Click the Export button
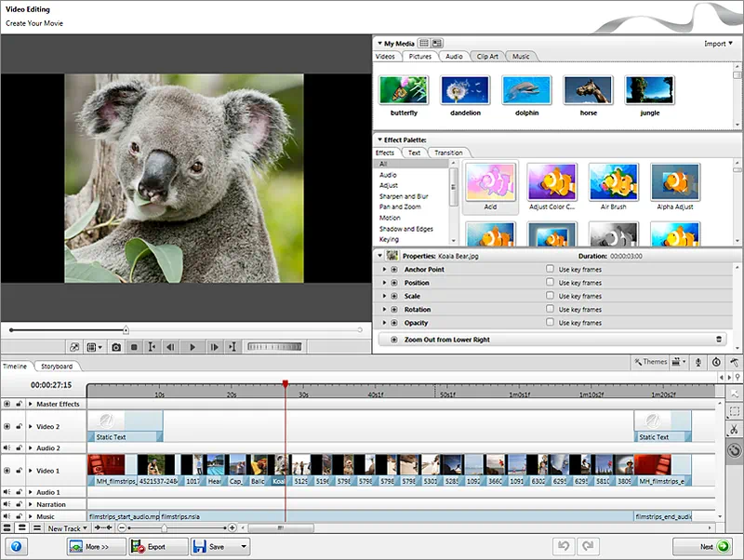This screenshot has height=560, width=744. click(x=158, y=546)
